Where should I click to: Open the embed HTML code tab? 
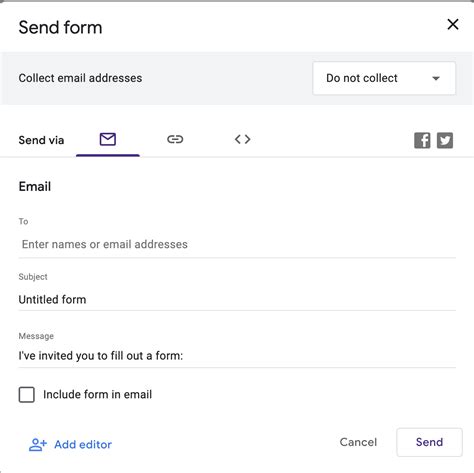point(242,139)
